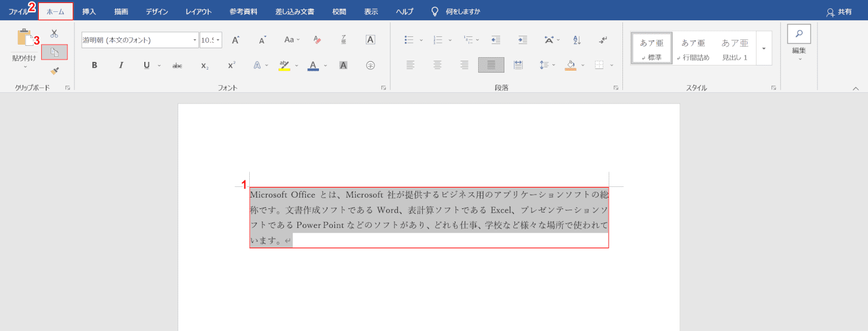Expand numbered list dropdown arrow
This screenshot has height=331, width=868.
point(451,40)
